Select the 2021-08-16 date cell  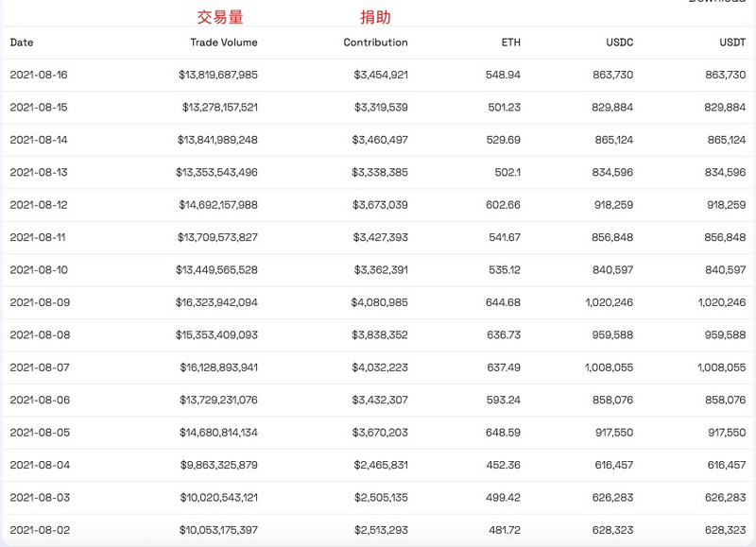click(x=39, y=75)
